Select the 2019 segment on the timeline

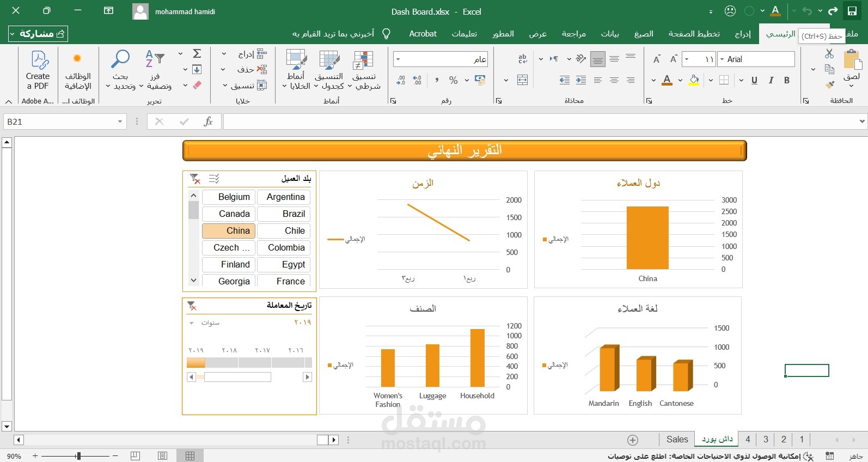pyautogui.click(x=196, y=362)
